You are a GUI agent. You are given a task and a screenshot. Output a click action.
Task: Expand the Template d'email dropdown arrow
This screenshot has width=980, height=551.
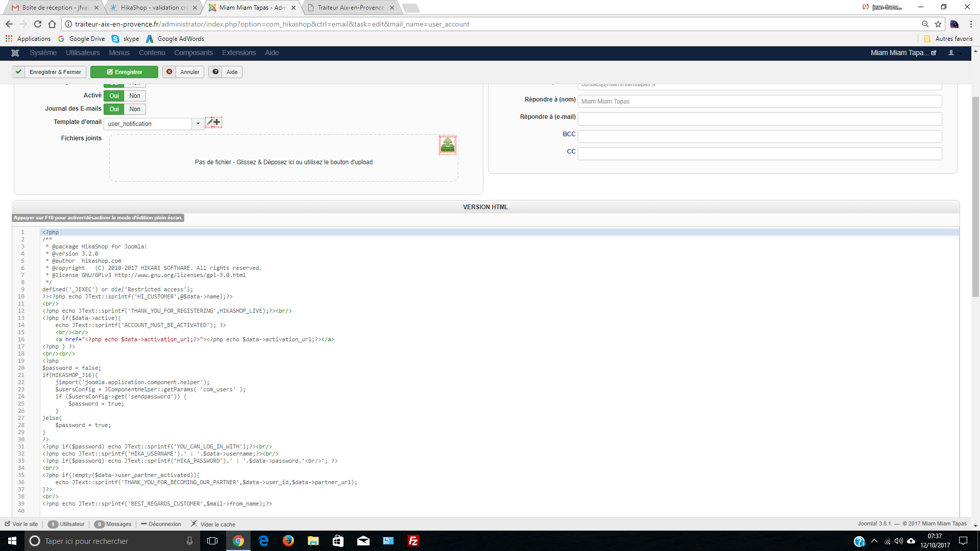point(198,124)
